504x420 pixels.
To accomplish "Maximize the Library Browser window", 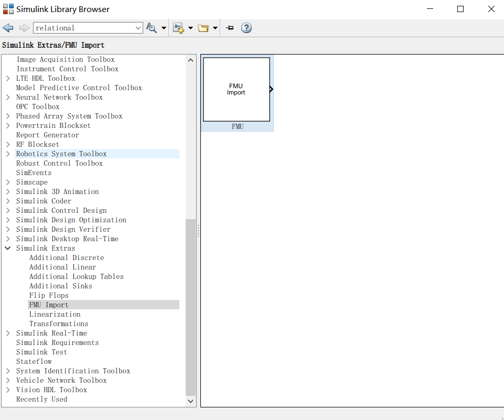I will (x=460, y=9).
